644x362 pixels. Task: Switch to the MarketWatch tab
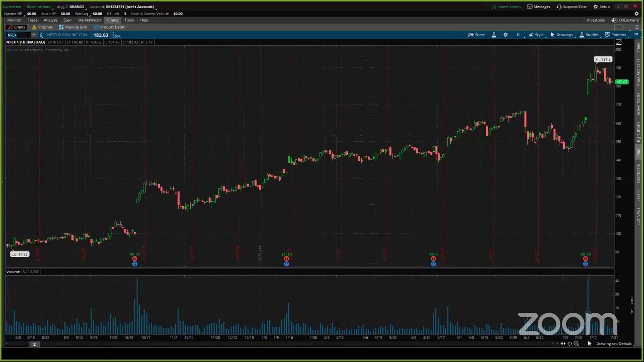point(89,20)
